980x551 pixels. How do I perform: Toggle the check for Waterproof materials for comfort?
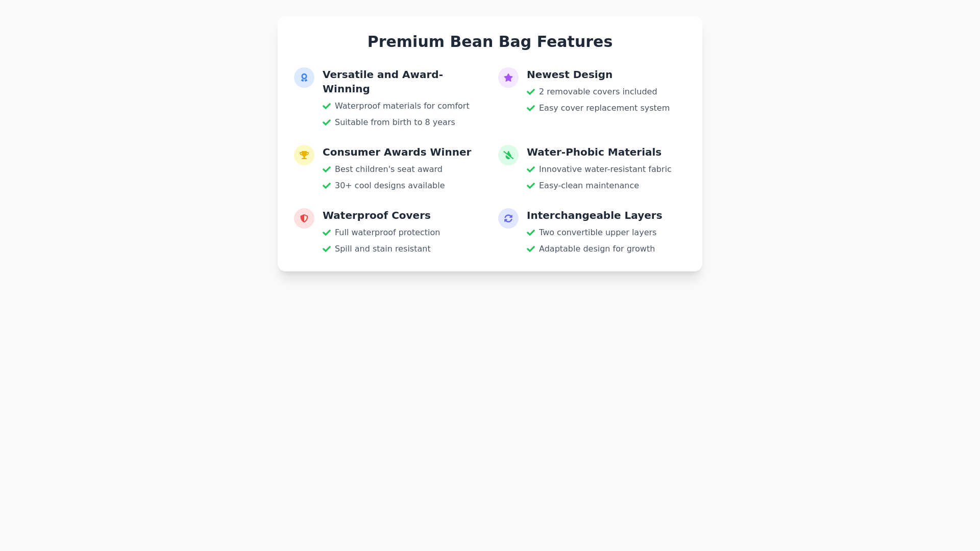(327, 106)
